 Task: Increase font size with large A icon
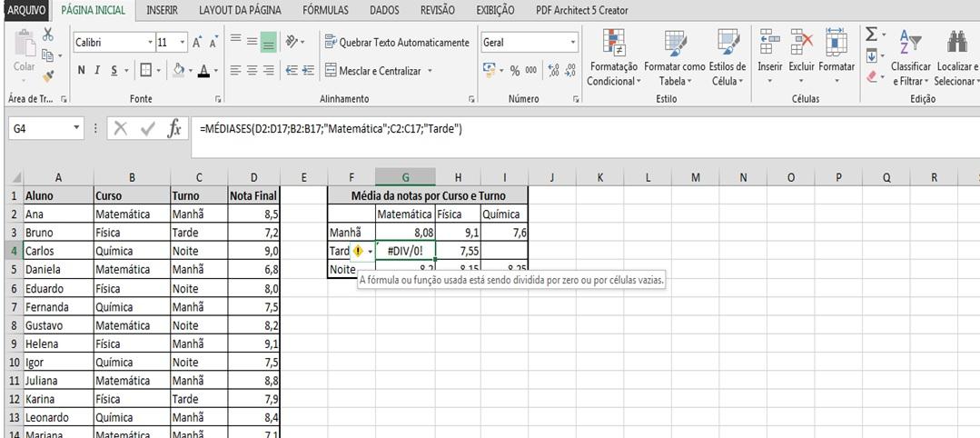pos(197,43)
